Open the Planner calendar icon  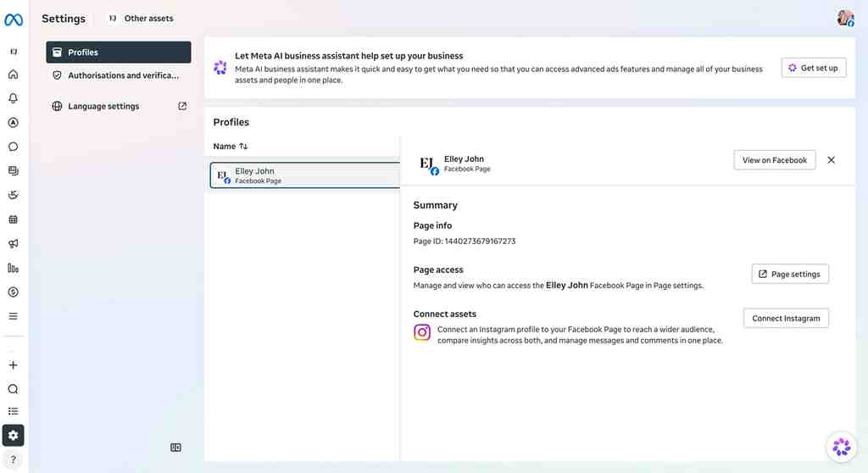point(14,220)
